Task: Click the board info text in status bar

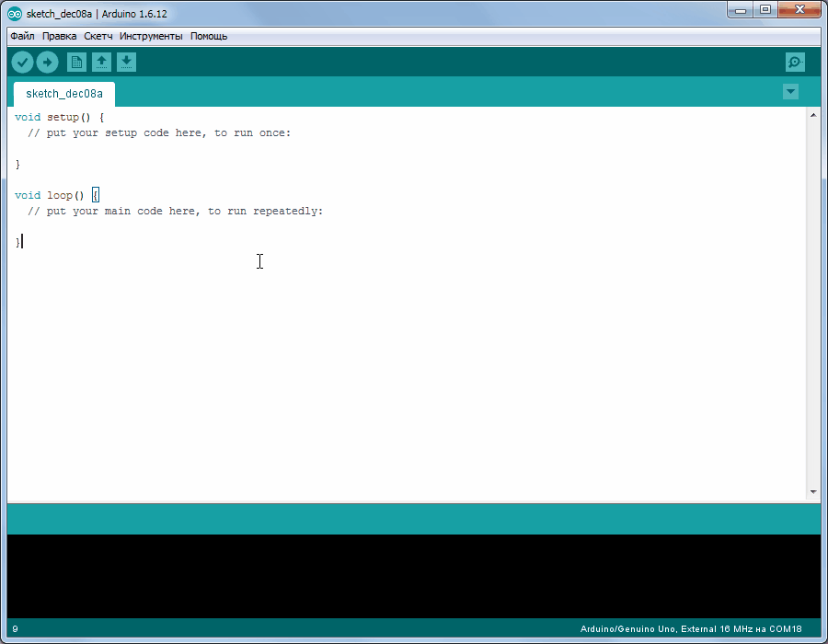Action: coord(691,628)
